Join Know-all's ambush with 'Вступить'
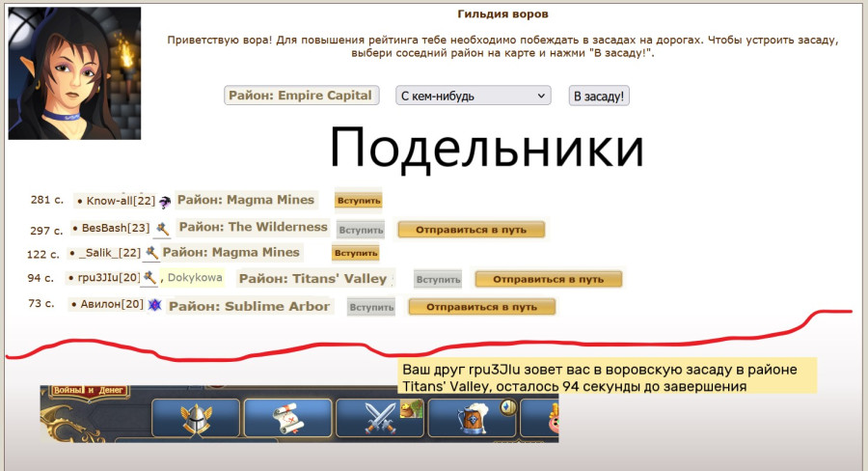The width and height of the screenshot is (868, 471). [358, 201]
